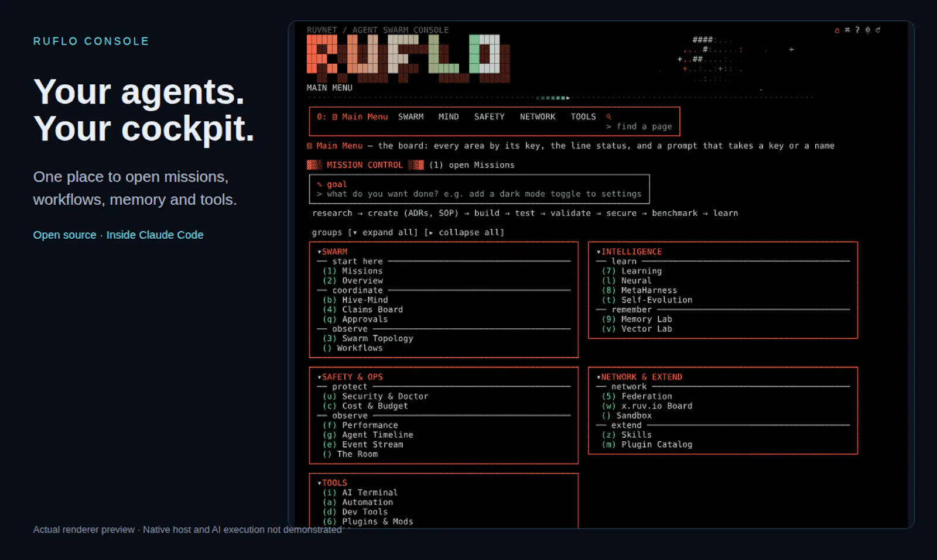
Task: Click the goal pencil icon
Action: coord(319,184)
